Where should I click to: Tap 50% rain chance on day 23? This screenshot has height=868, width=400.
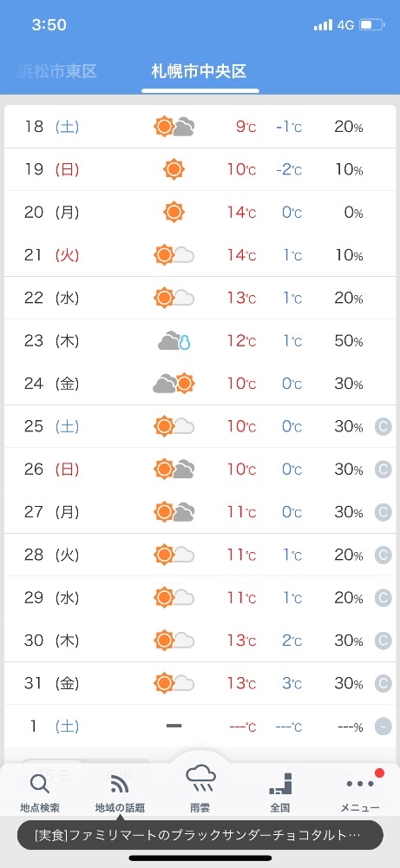[x=349, y=341]
